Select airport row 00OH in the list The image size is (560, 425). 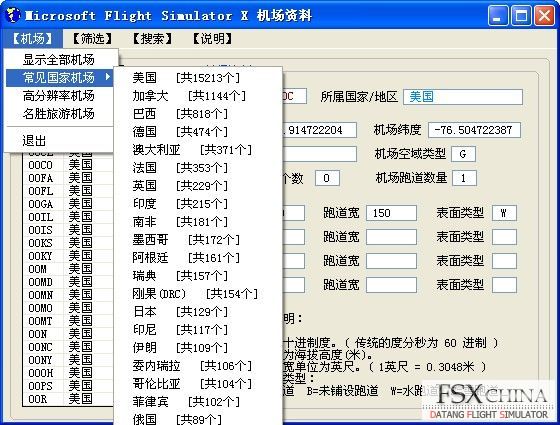(68, 373)
